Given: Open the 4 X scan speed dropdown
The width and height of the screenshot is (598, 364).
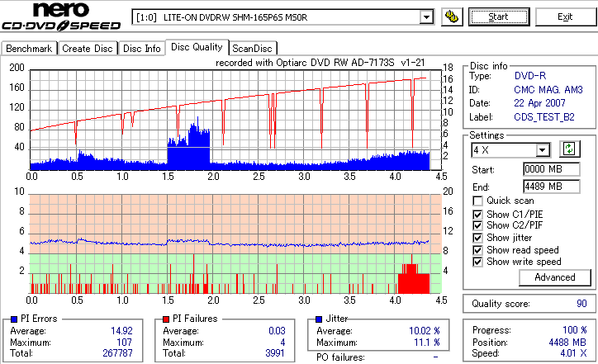Looking at the screenshot, I should tap(543, 150).
